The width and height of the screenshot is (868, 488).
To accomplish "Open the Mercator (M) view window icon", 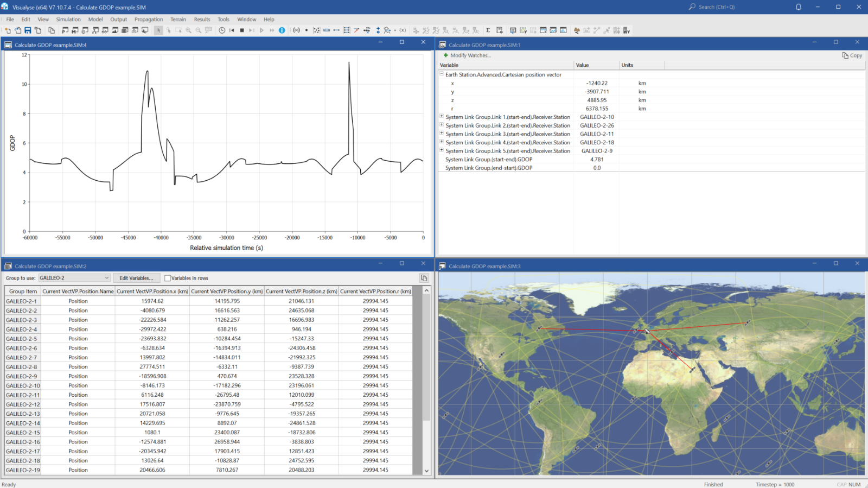I will [x=75, y=30].
